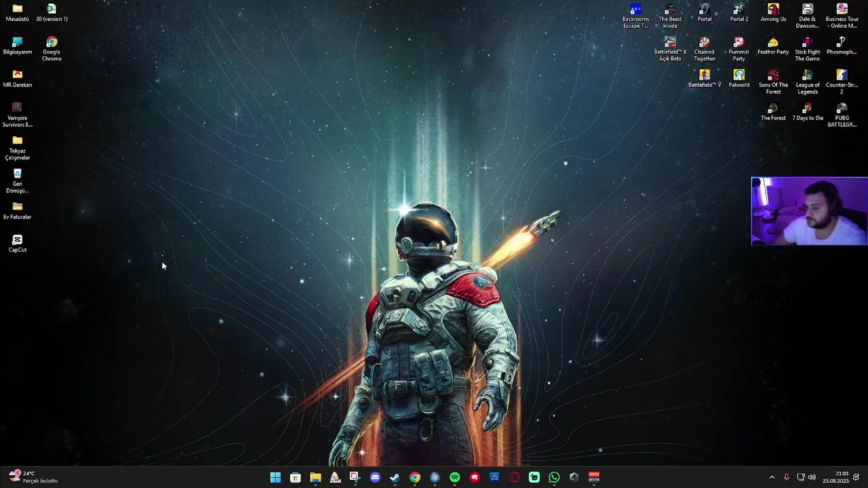Select the Portal 2 shortcut

(x=739, y=13)
